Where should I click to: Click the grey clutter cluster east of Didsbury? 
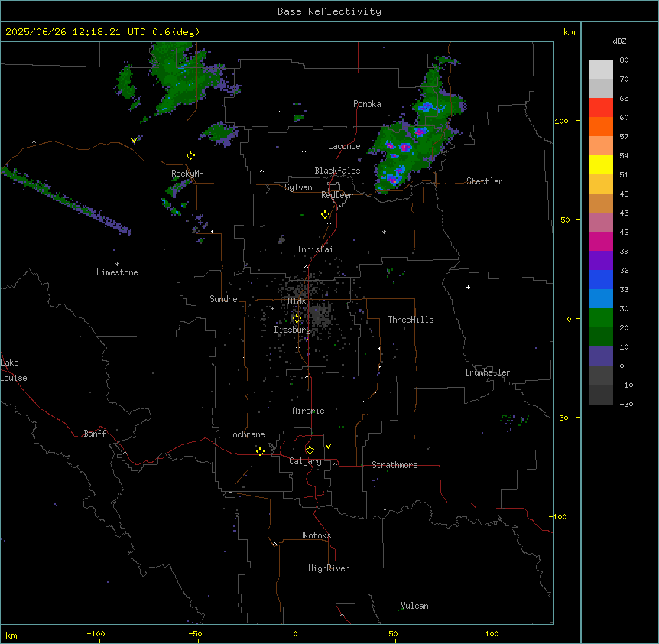320,315
